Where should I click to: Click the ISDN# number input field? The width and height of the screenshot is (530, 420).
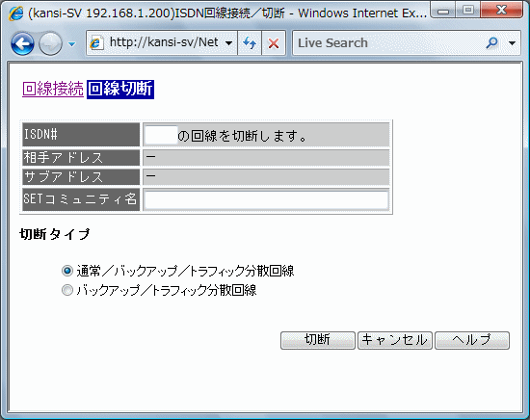click(161, 135)
